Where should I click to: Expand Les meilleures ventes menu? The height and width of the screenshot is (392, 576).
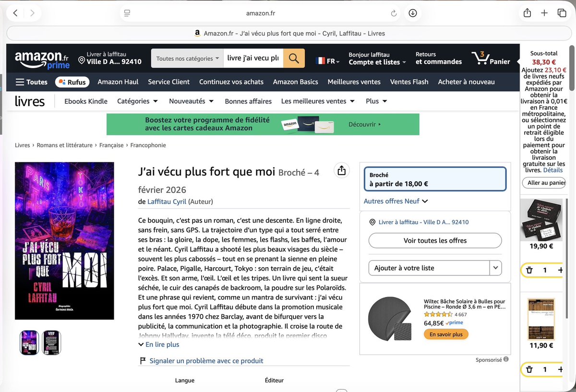(x=318, y=101)
